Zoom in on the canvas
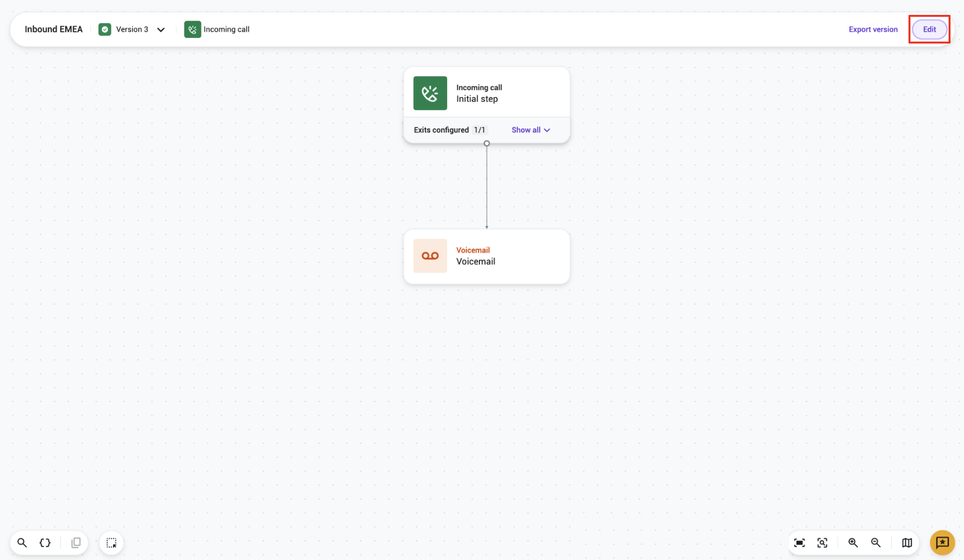This screenshot has height=560, width=964. click(x=853, y=543)
